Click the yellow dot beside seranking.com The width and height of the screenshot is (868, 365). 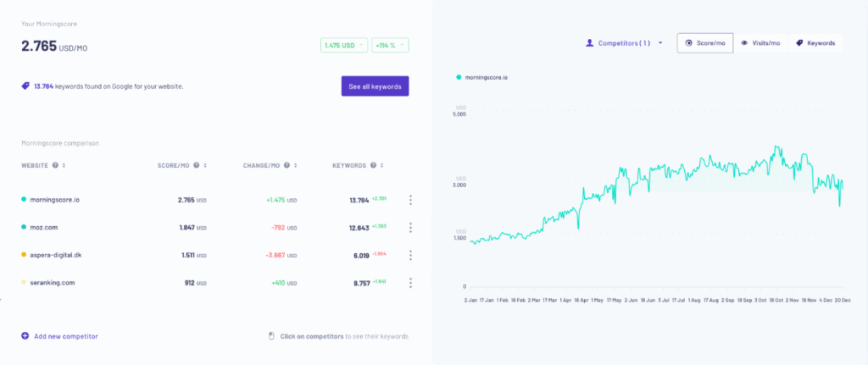pos(24,283)
